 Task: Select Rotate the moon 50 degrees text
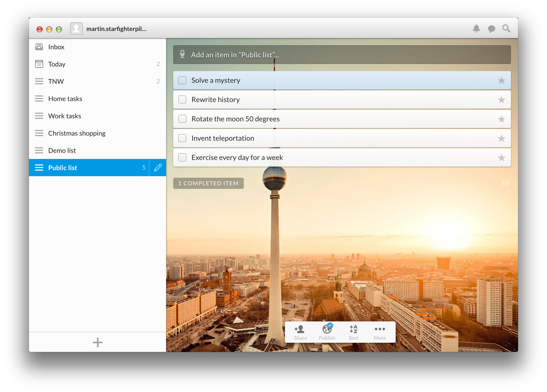[x=235, y=119]
